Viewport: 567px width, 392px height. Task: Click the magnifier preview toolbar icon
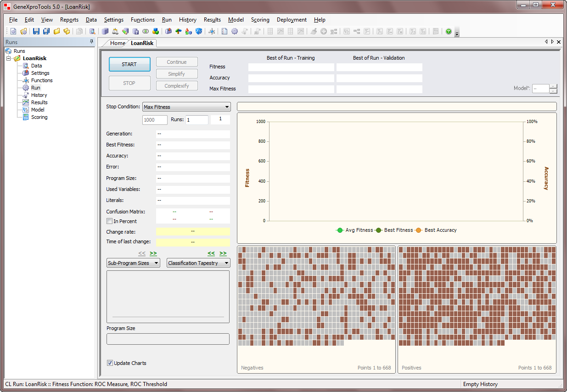[x=92, y=31]
